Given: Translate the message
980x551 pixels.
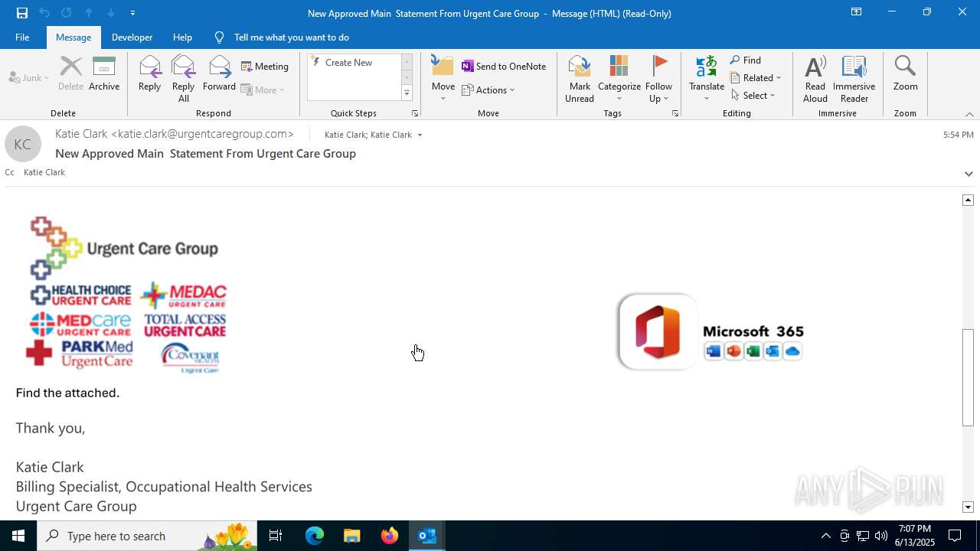Looking at the screenshot, I should pos(707,79).
